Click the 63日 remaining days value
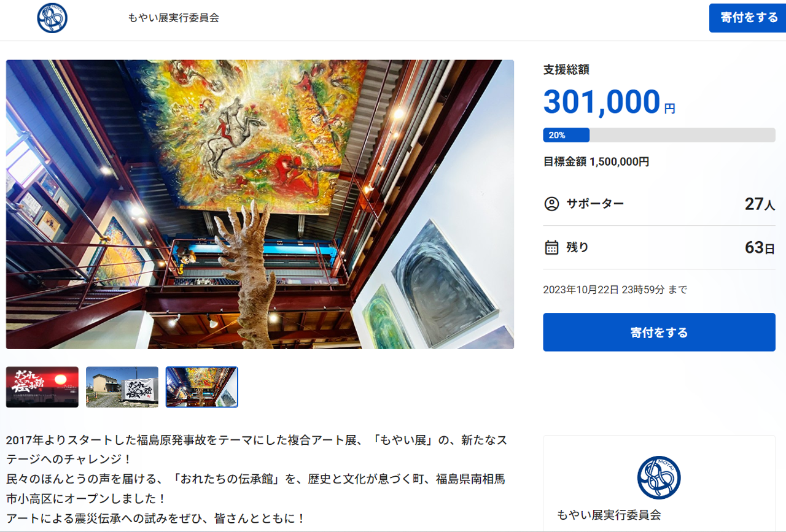This screenshot has height=532, width=786. (760, 248)
